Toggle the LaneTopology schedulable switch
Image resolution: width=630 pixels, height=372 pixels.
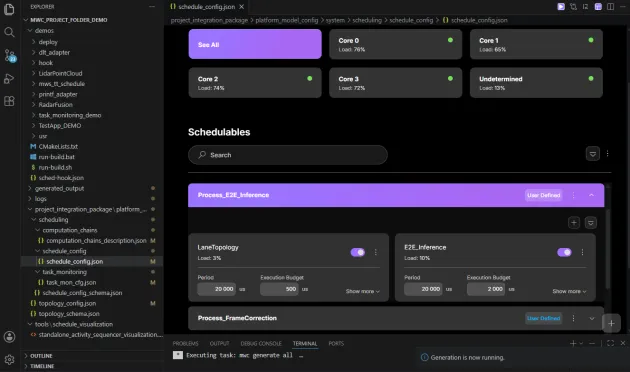coord(358,252)
